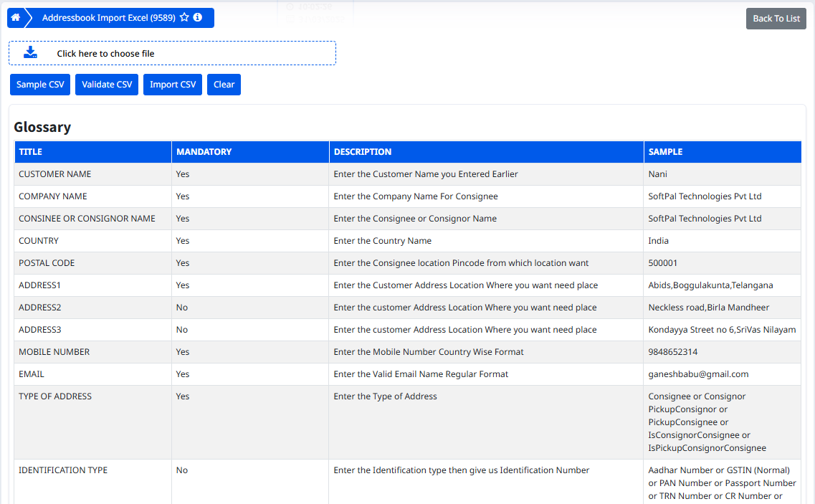Viewport: 815px width, 504px height.
Task: Click the ADDRESS3 mandatory value No
Action: [182, 330]
